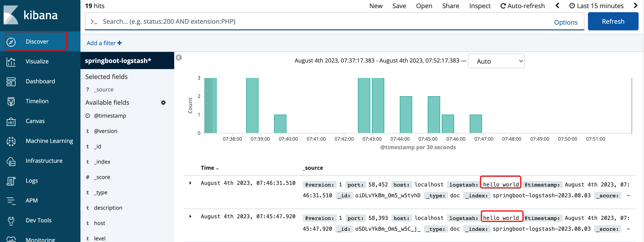Click the _source column header
This screenshot has height=242, width=644.
313,168
